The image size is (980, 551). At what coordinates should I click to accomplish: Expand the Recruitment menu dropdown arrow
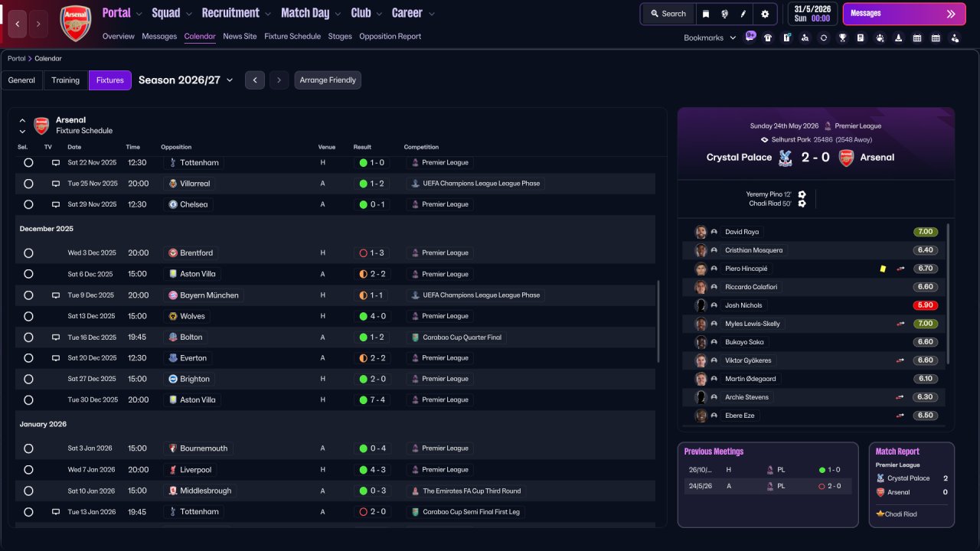tap(267, 14)
